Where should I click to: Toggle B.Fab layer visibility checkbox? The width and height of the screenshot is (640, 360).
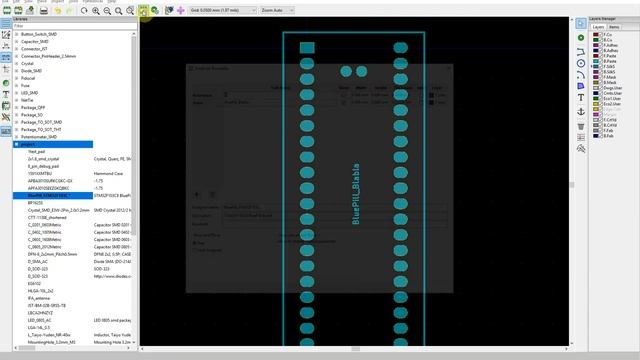(600, 136)
